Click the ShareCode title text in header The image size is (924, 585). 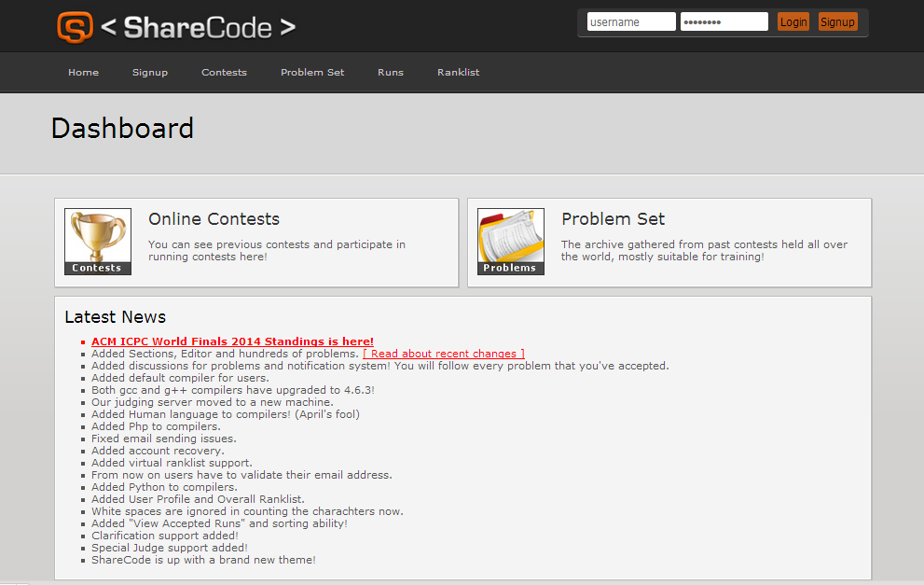point(197,28)
